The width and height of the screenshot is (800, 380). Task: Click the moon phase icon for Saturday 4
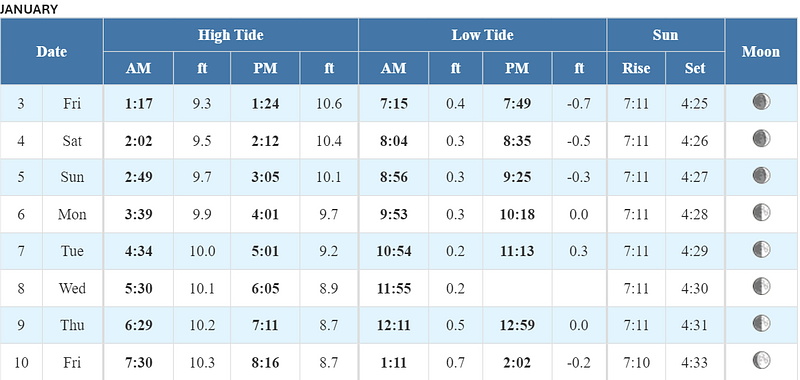pos(761,138)
